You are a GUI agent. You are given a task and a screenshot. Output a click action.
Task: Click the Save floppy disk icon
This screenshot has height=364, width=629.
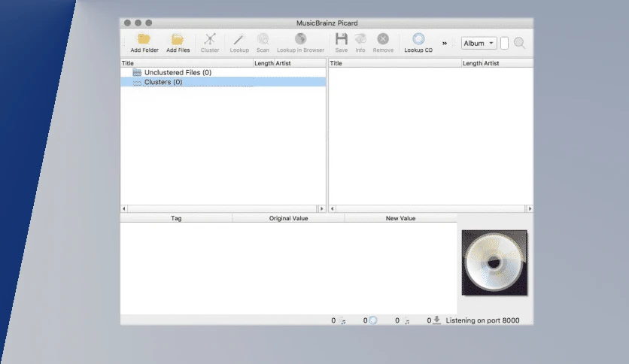point(342,39)
